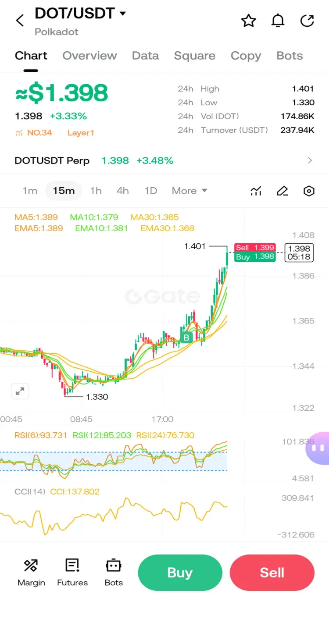Tap the share icon at top right
329x644 pixels.
click(307, 20)
